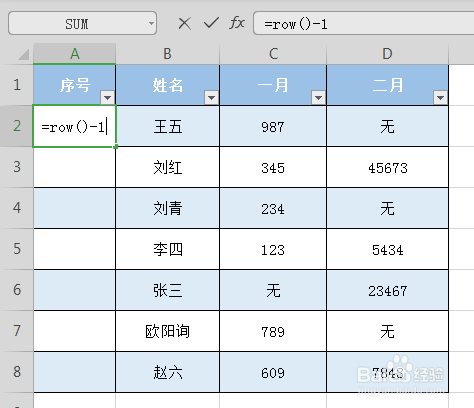Click the Name Box showing SUM
Viewport: 474px width, 408px height.
pyautogui.click(x=82, y=23)
